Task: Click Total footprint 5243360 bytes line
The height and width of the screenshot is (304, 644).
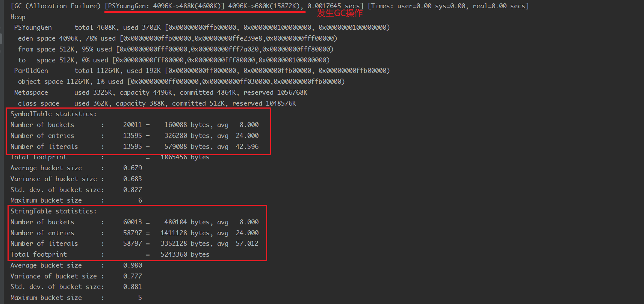Action: [x=110, y=254]
